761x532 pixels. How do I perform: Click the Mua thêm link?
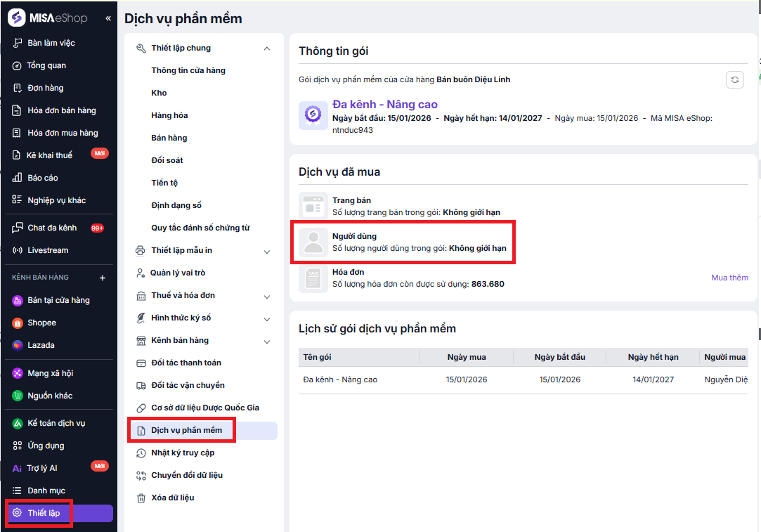(729, 278)
